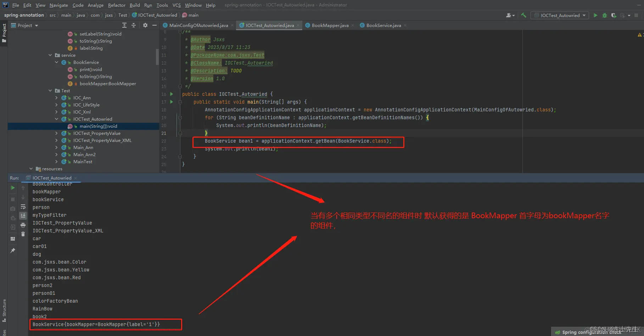Click the spring-annotation breadcrumb

click(24, 15)
